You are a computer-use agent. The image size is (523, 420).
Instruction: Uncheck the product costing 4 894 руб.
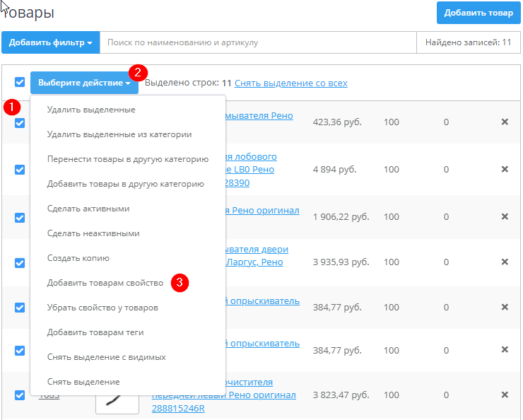coord(20,170)
